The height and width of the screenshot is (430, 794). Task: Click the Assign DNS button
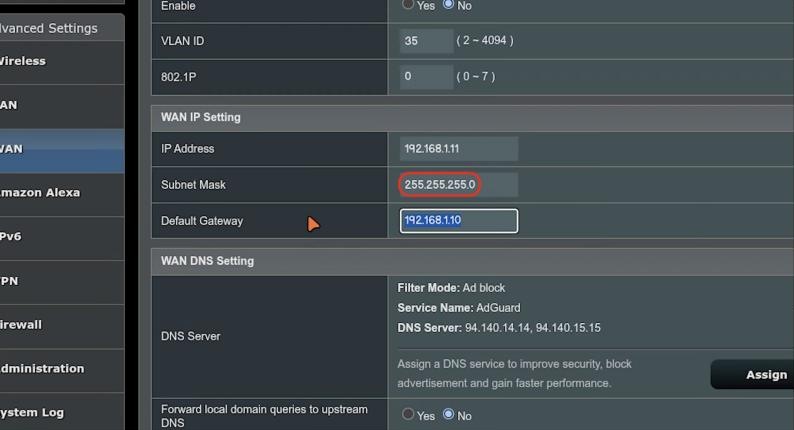752,375
